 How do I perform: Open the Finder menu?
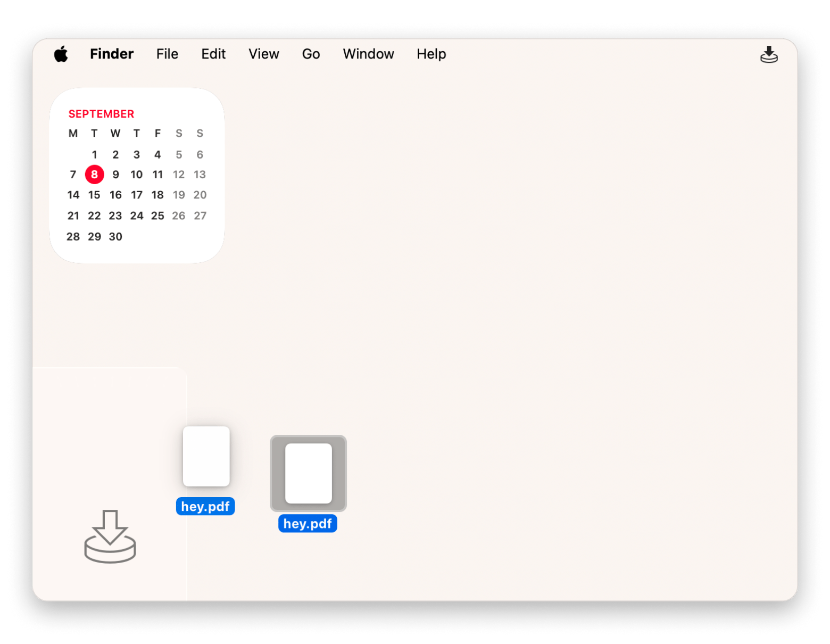click(x=112, y=54)
